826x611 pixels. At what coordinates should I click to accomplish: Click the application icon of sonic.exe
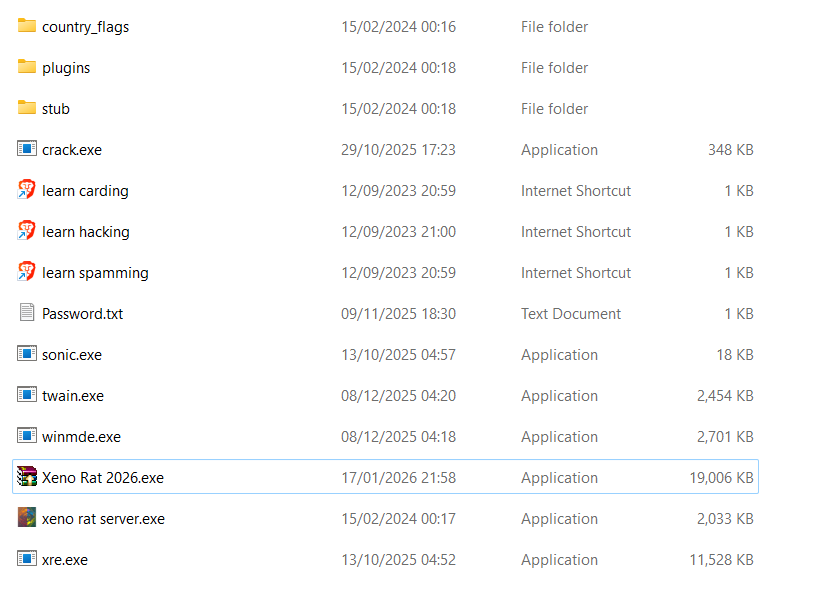point(27,354)
